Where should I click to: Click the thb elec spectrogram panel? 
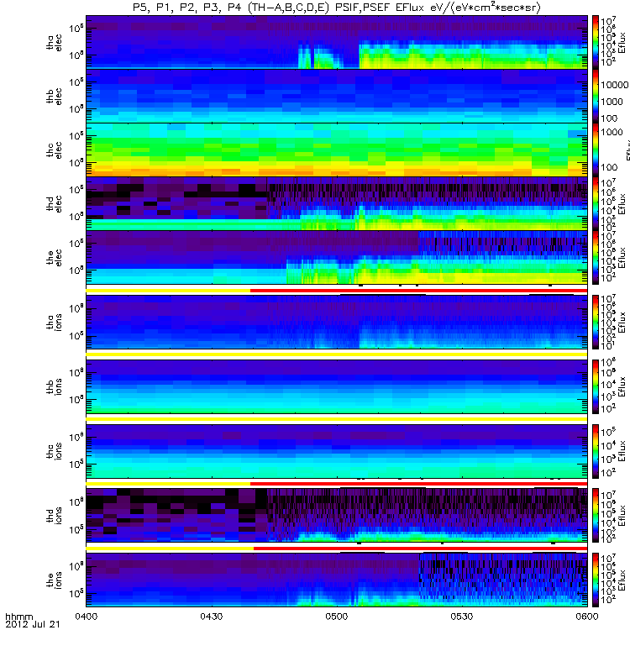[x=337, y=97]
